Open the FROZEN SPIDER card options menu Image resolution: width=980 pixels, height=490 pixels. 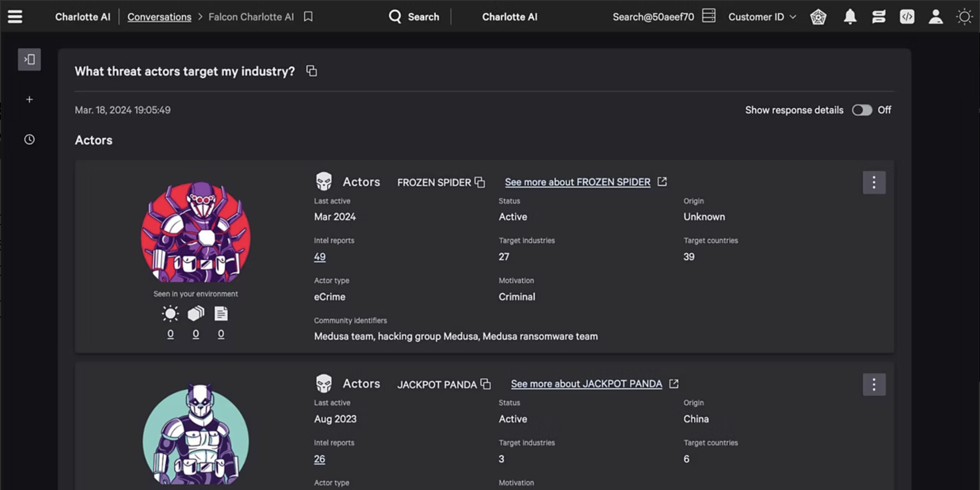click(x=874, y=183)
